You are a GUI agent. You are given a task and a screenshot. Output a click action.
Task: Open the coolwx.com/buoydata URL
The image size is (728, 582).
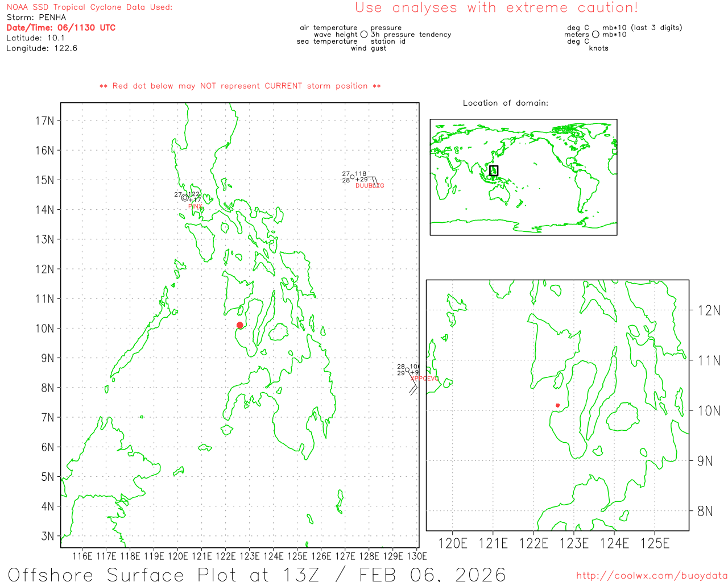[652, 576]
